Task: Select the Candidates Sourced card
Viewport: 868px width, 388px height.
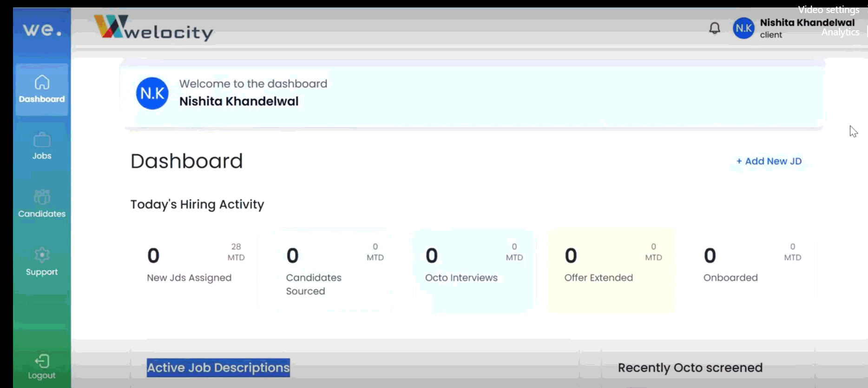Action: click(334, 270)
